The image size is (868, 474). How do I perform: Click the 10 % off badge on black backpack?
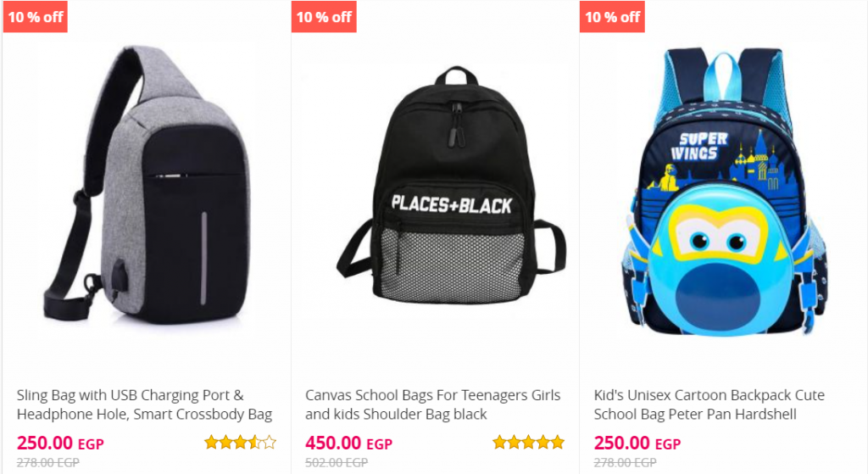(324, 17)
